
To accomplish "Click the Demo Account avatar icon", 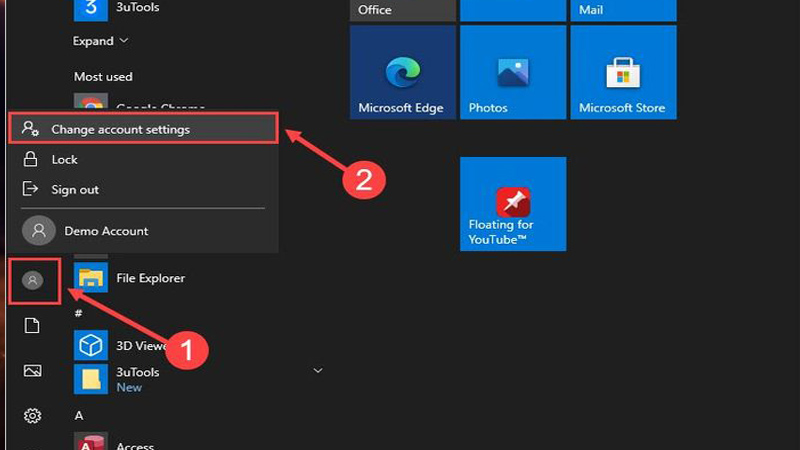I will coord(38,231).
